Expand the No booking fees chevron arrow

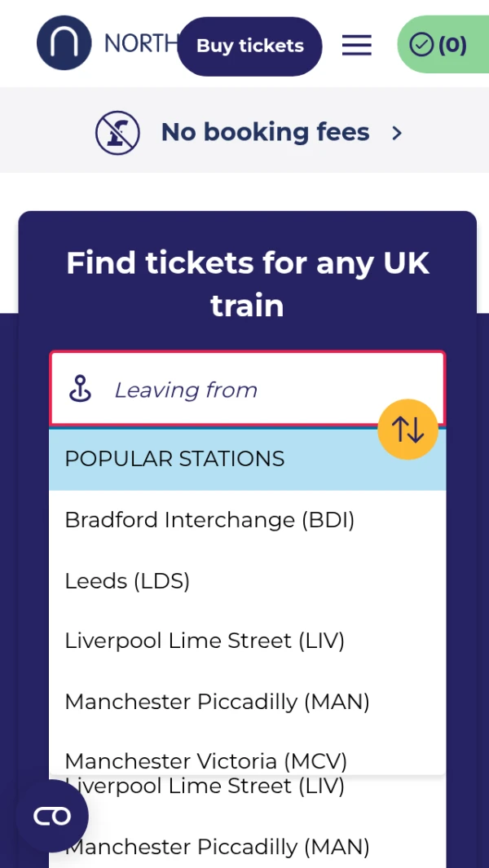click(397, 133)
